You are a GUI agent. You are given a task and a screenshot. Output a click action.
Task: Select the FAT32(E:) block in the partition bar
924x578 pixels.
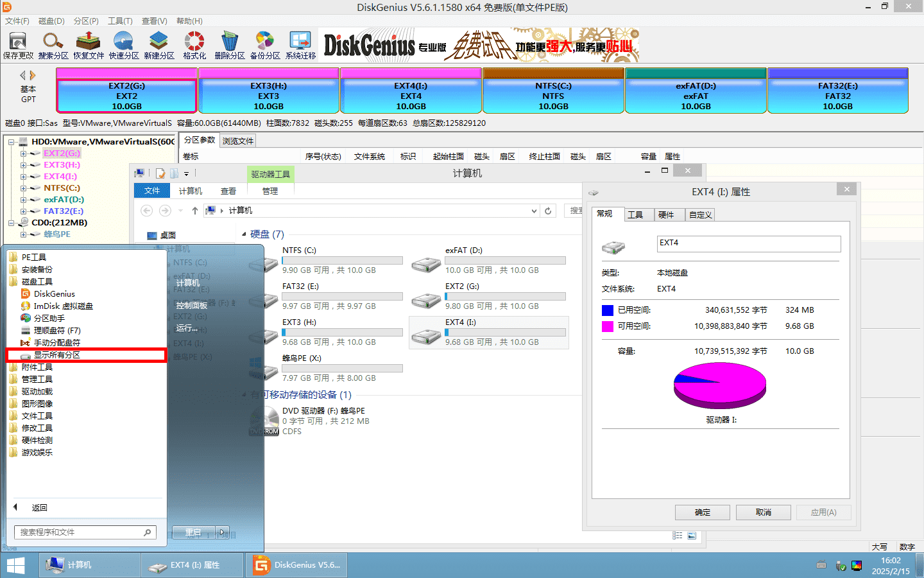(x=838, y=91)
